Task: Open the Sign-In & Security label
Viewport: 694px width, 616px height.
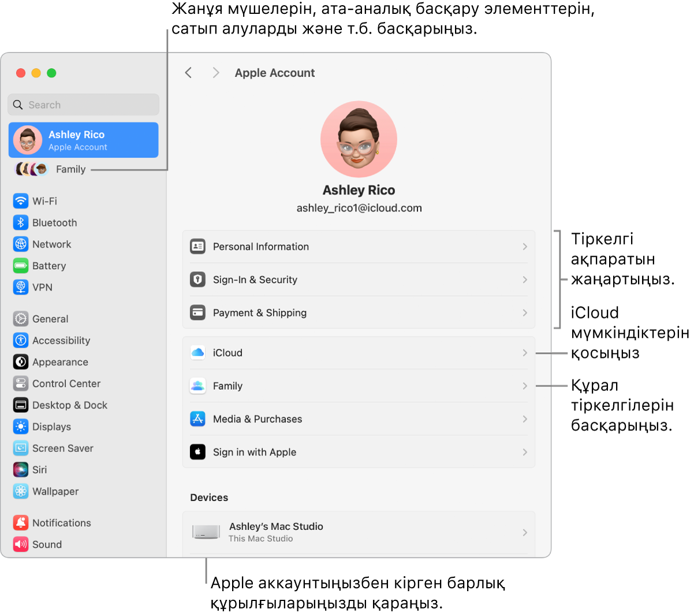Action: (x=255, y=279)
